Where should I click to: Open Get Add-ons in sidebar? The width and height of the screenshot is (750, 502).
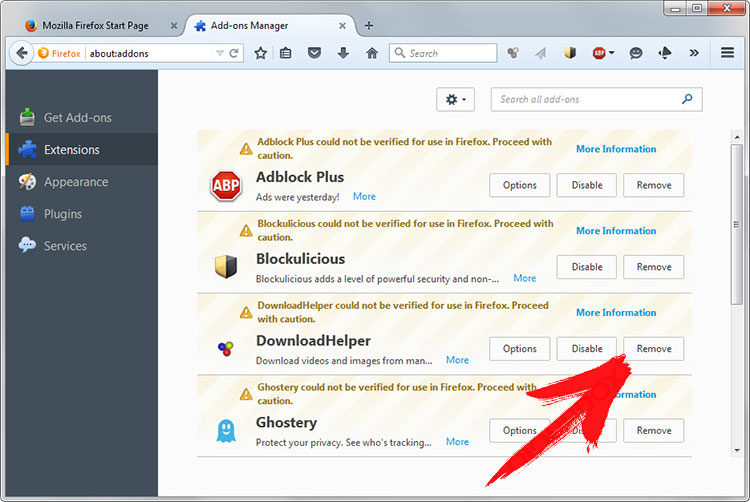(82, 118)
